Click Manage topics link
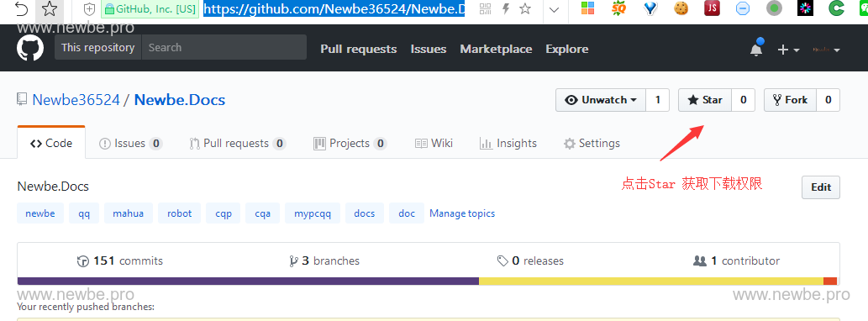This screenshot has height=321, width=868. coord(462,213)
